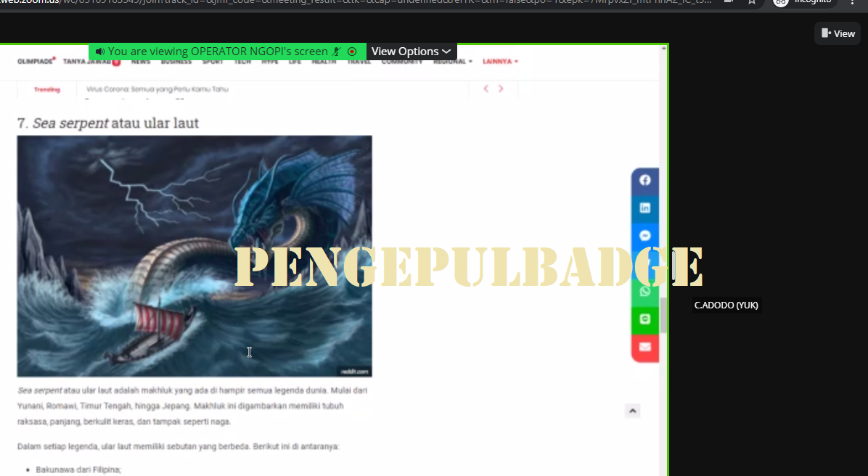The width and height of the screenshot is (868, 476).
Task: Click the scrollbar up arrow of shared page
Action: (663, 49)
